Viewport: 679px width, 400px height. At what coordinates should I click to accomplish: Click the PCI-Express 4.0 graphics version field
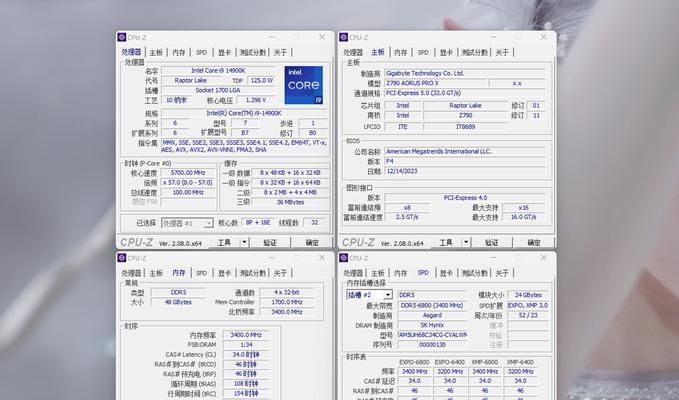point(465,198)
